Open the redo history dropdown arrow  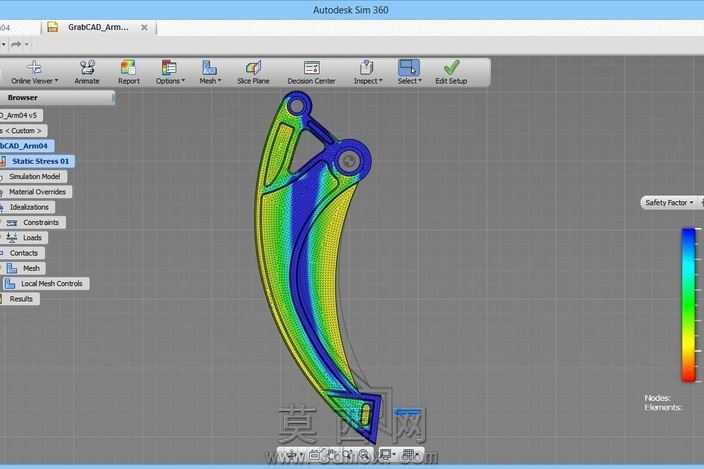click(x=27, y=44)
